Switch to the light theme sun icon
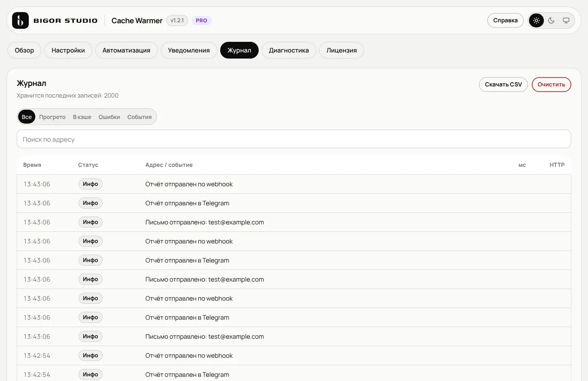Screen dimensions: 588x381 point(536,20)
